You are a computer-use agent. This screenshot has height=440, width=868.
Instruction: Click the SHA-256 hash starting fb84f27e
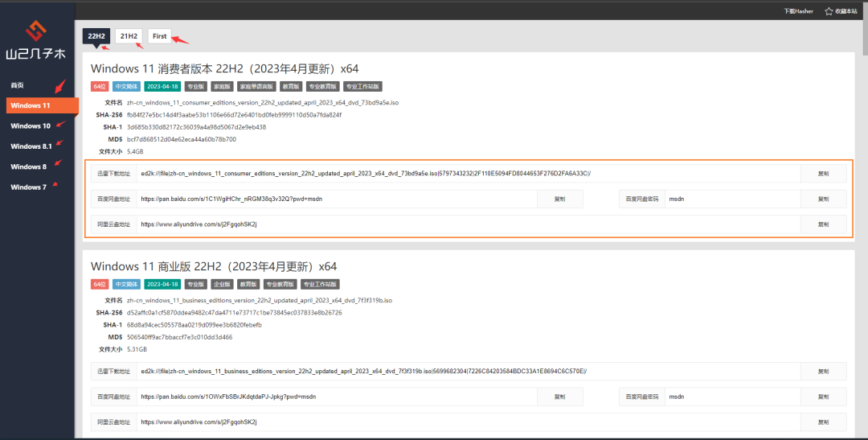pos(234,115)
